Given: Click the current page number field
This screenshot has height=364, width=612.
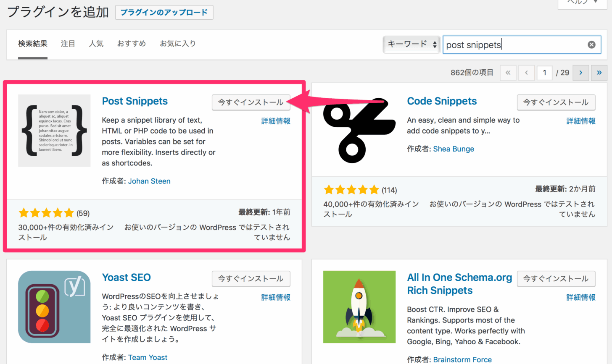Looking at the screenshot, I should 544,73.
